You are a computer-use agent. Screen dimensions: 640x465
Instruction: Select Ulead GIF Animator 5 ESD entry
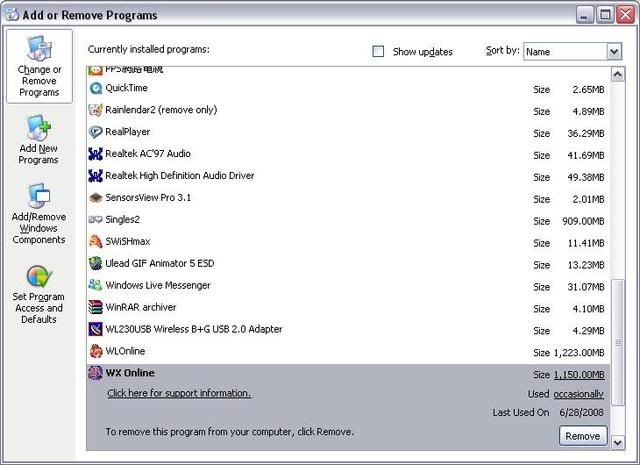click(160, 263)
